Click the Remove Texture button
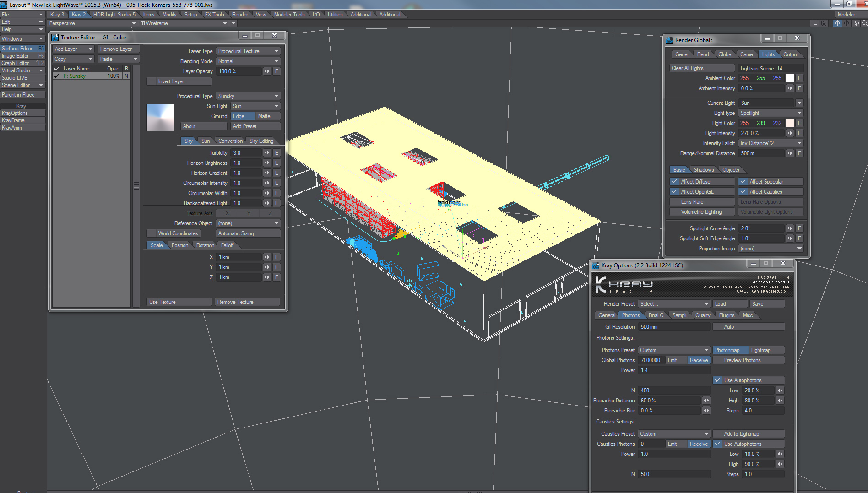The image size is (868, 493). coord(247,302)
